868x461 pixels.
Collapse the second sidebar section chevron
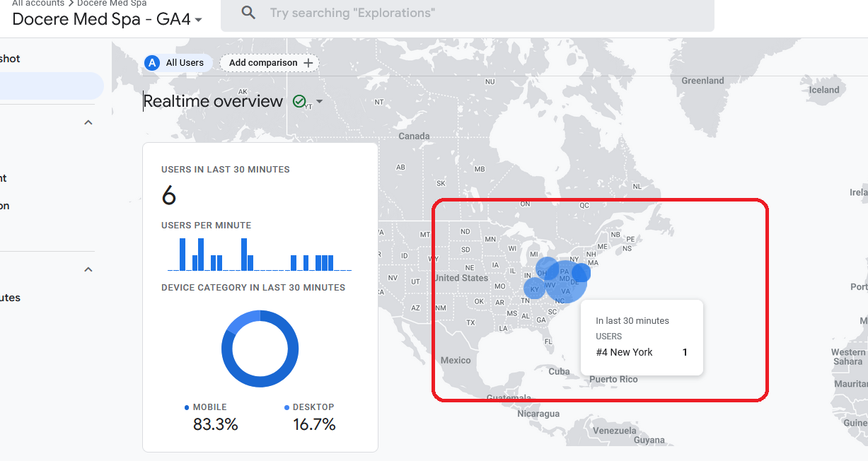[x=88, y=269]
